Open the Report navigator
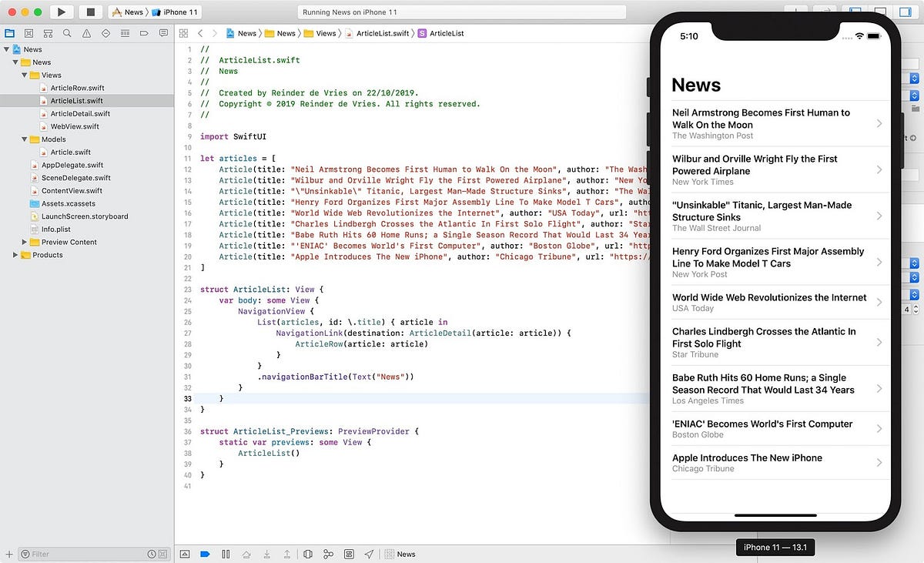 [x=164, y=33]
